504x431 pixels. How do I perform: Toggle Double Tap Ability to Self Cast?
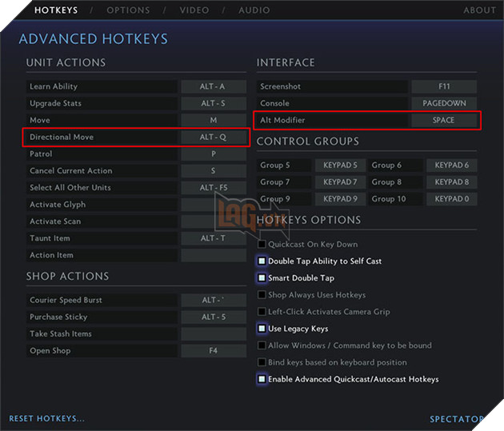pos(262,261)
